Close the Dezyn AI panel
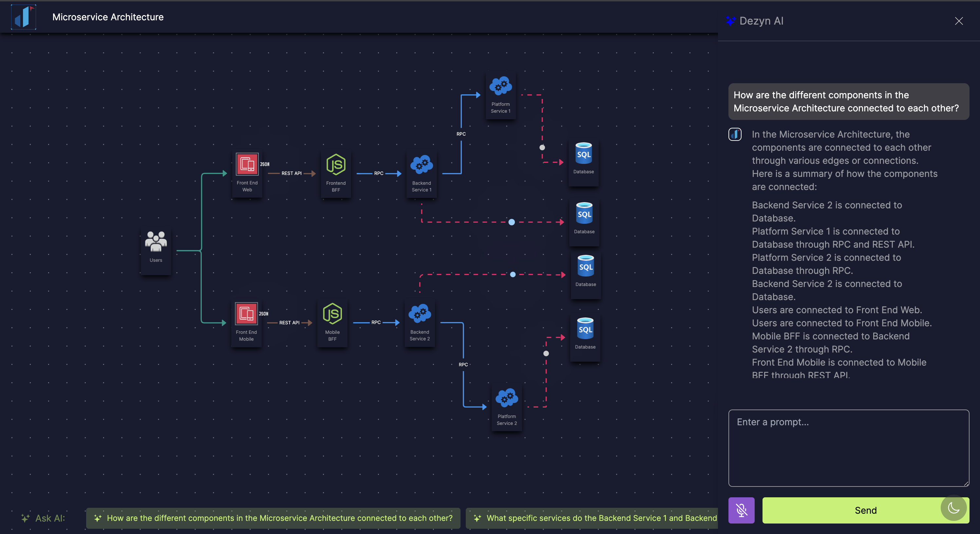This screenshot has width=980, height=534. 958,21
